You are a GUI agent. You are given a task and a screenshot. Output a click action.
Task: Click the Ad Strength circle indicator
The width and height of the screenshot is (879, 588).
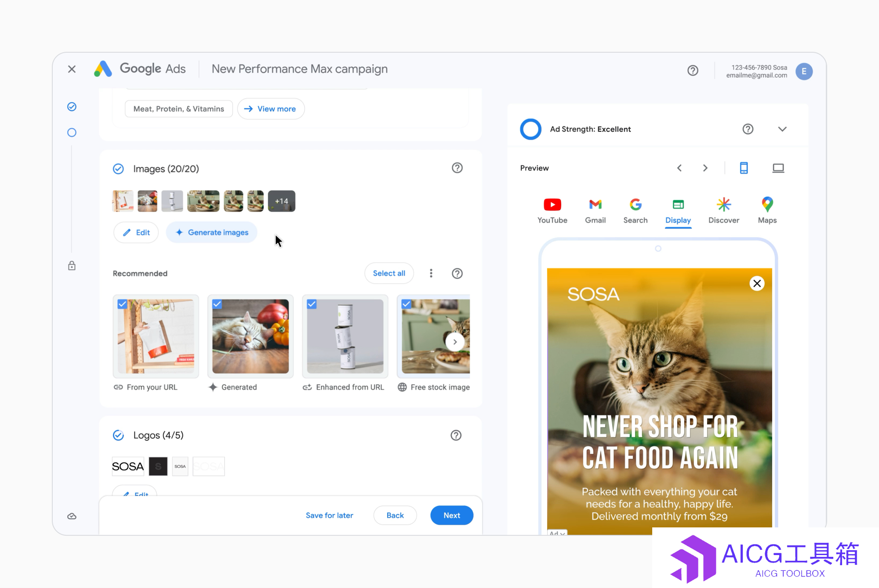pyautogui.click(x=530, y=129)
